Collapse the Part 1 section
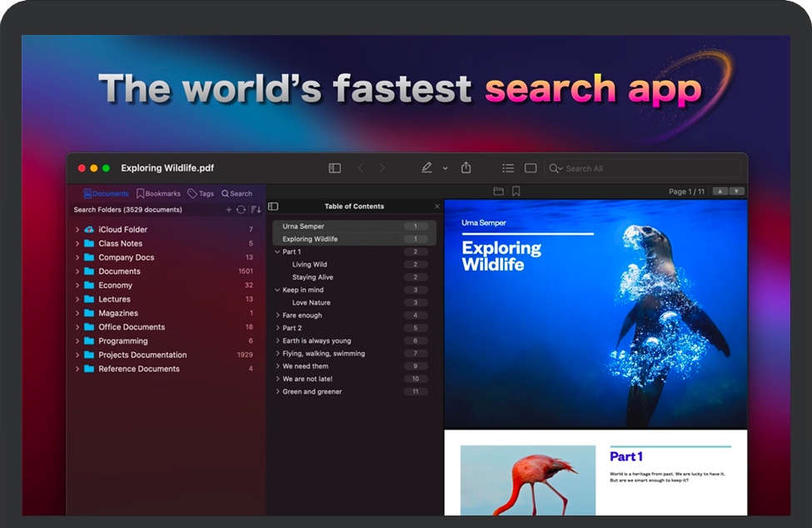Screen dimensions: 812x528 279,252
